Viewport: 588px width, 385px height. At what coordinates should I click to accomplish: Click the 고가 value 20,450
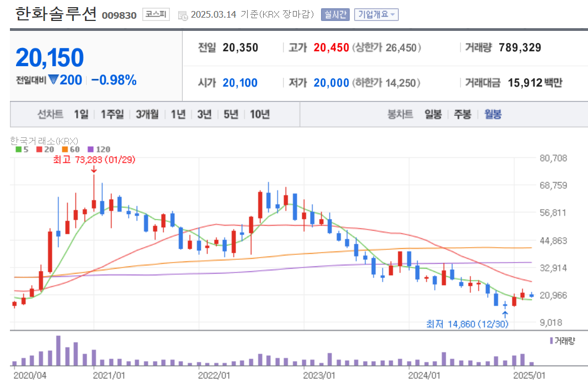pos(332,47)
